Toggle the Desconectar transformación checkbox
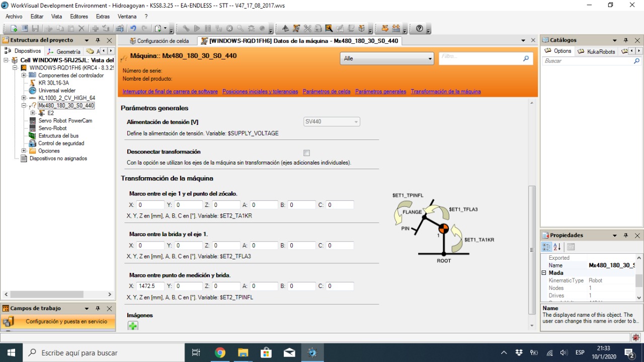The height and width of the screenshot is (362, 644). click(x=306, y=153)
